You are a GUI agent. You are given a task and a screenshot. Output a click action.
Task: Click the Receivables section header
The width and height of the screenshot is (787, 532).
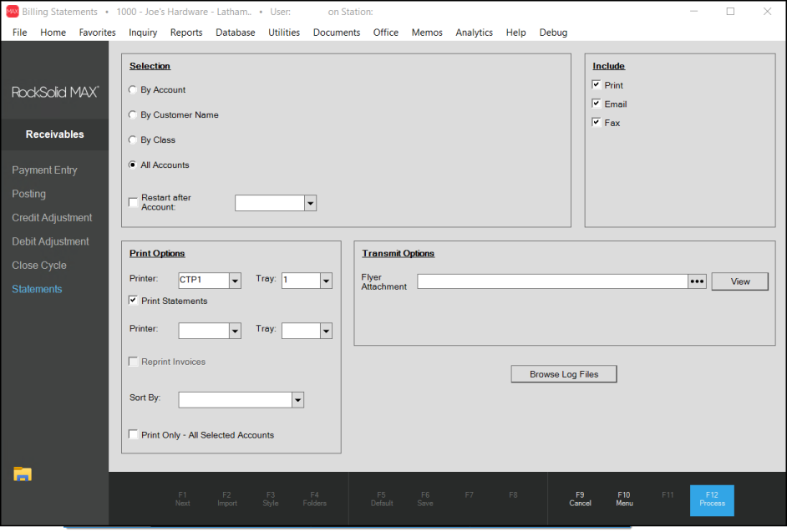[x=54, y=134]
